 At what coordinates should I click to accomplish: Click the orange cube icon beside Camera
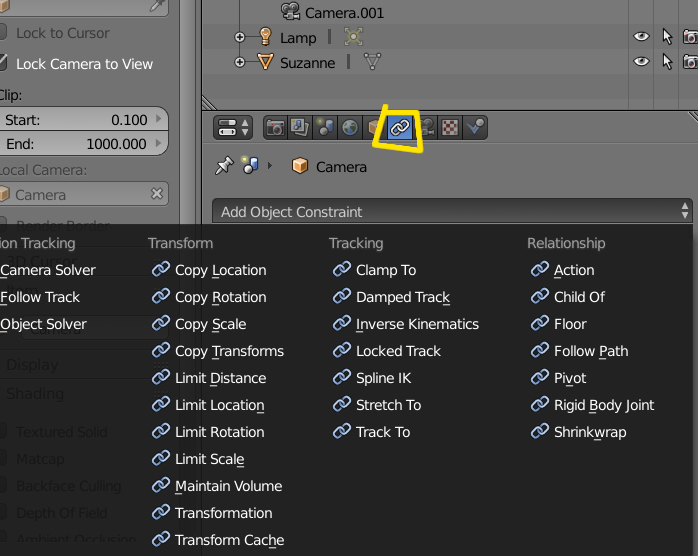(x=300, y=166)
